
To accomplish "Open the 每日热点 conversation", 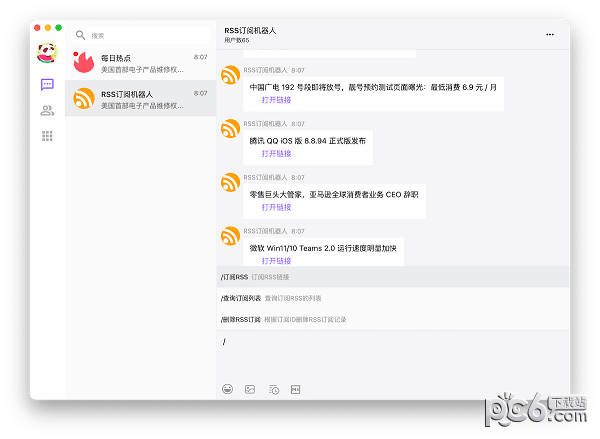I will (140, 62).
